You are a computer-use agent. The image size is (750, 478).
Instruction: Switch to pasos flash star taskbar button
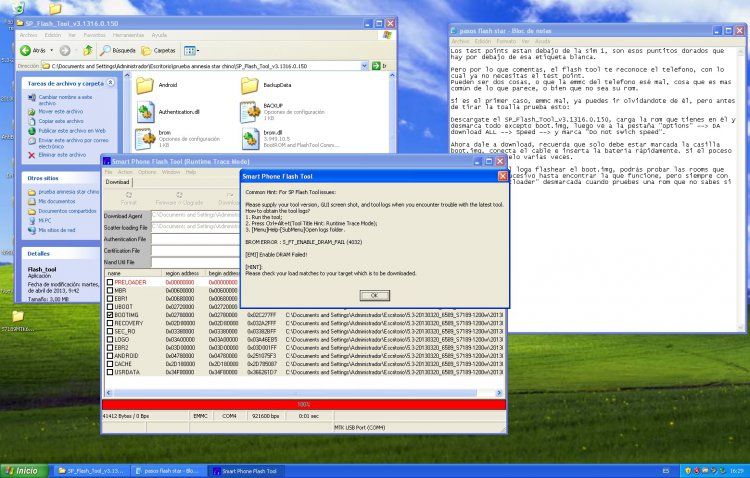(169, 471)
